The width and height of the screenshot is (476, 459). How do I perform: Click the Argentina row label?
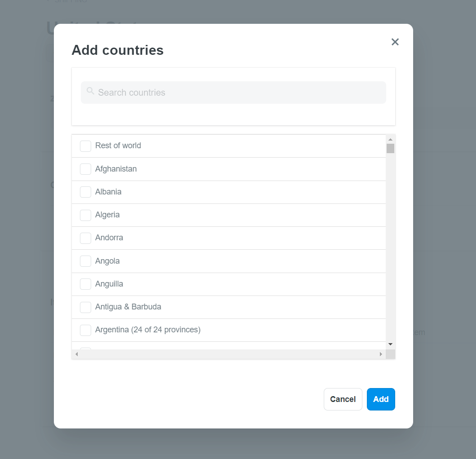(148, 330)
